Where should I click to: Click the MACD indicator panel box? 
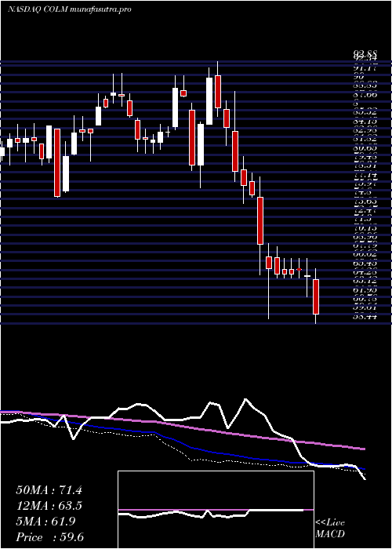click(216, 510)
